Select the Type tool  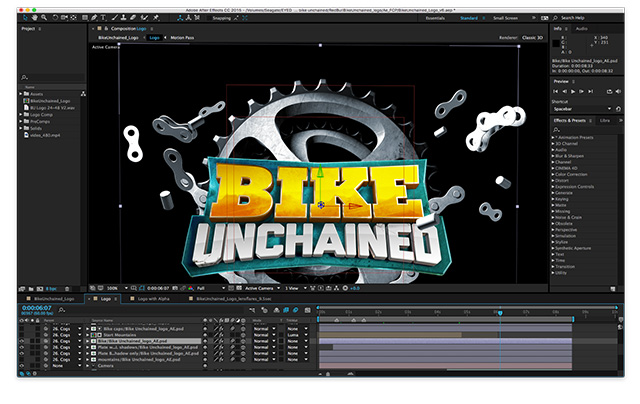pyautogui.click(x=102, y=18)
